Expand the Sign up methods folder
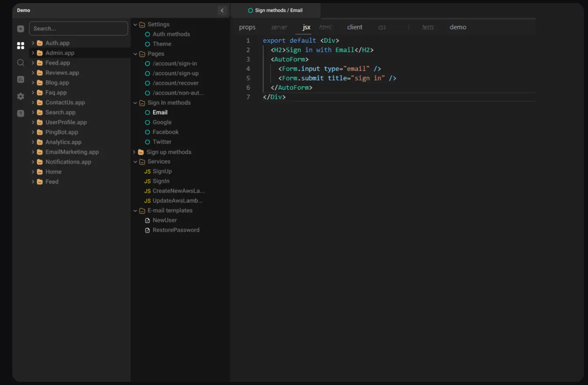 135,152
